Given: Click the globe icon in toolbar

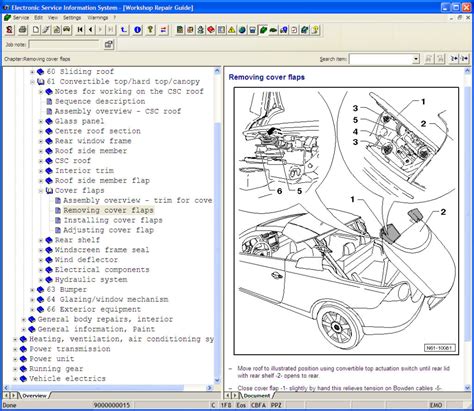Looking at the screenshot, I should tap(242, 30).
